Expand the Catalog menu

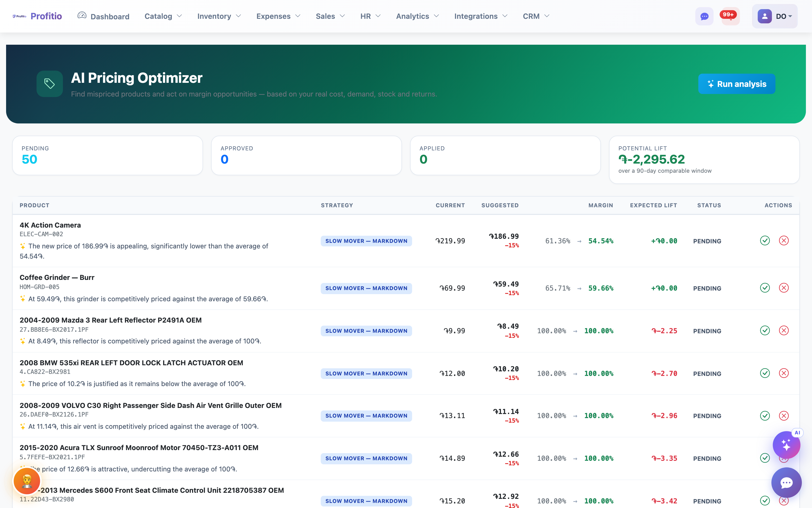163,16
